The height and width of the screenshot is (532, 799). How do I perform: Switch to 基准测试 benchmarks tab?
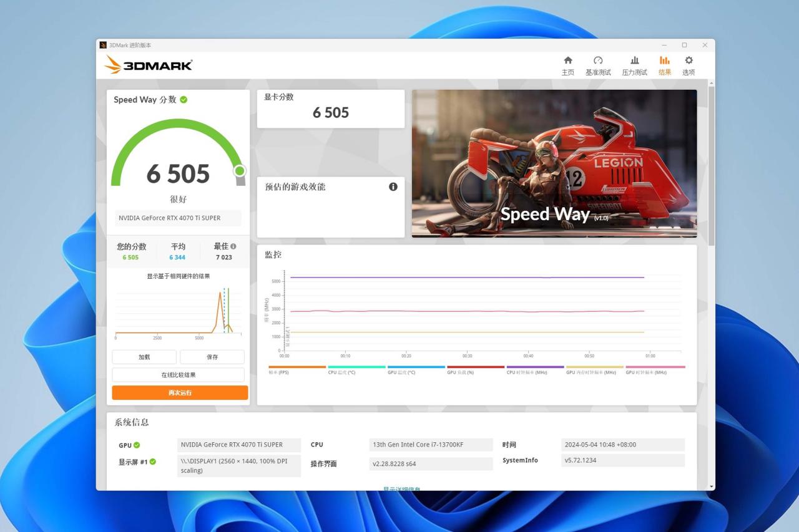(598, 65)
